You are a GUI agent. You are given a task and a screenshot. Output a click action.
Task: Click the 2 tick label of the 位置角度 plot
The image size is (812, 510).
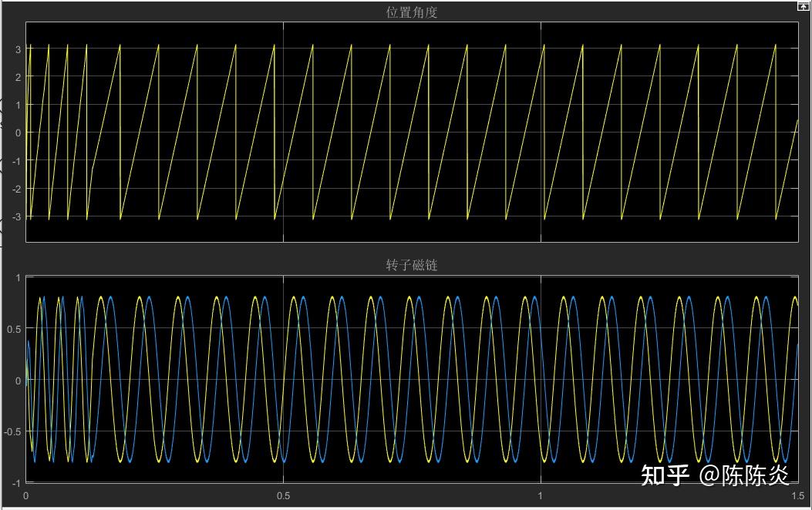tap(19, 78)
